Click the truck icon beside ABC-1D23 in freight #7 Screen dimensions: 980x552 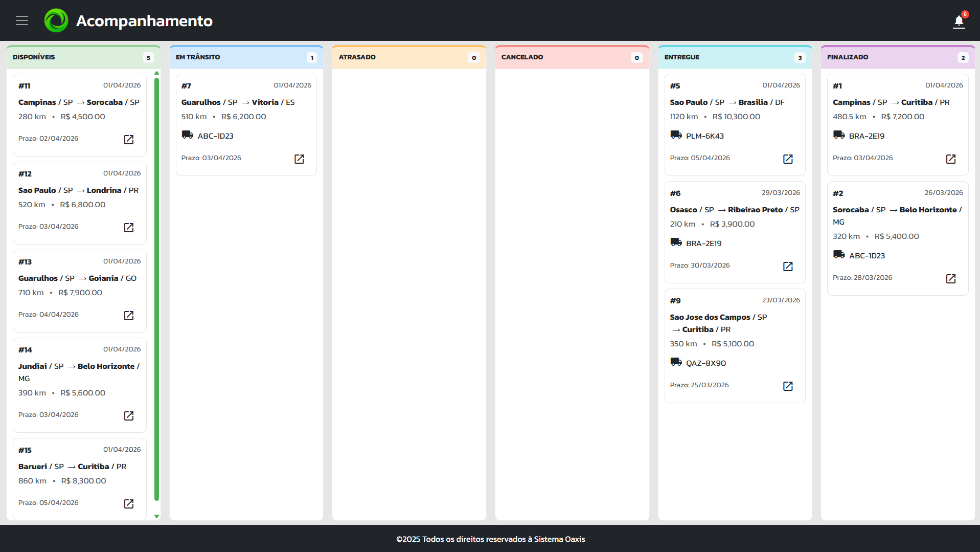pos(187,135)
